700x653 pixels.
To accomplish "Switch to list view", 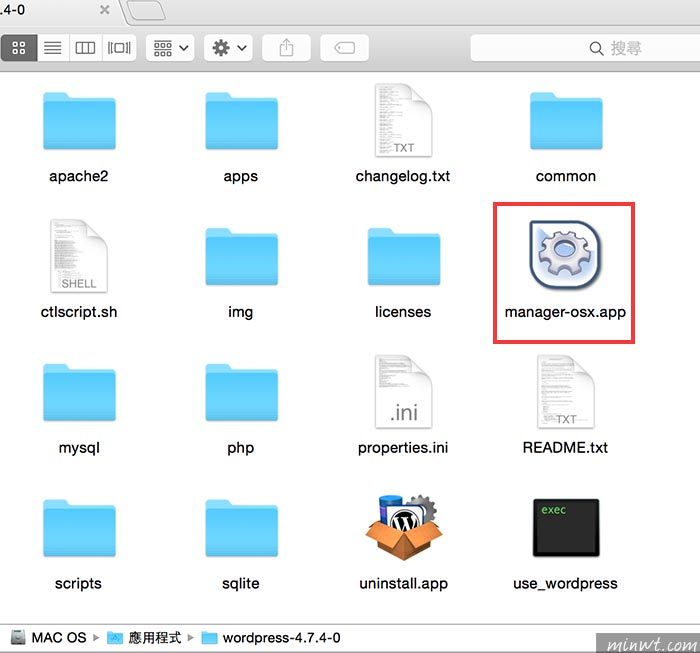I will pos(53,48).
